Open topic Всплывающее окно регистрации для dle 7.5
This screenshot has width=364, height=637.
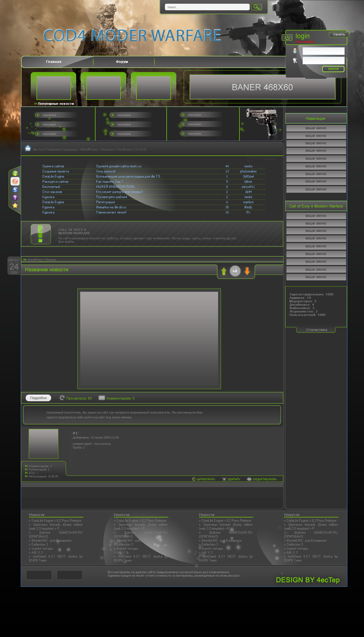[x=128, y=176]
